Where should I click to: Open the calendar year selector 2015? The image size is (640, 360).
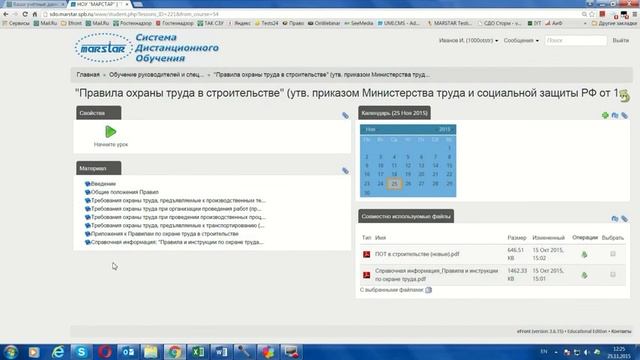coord(445,129)
